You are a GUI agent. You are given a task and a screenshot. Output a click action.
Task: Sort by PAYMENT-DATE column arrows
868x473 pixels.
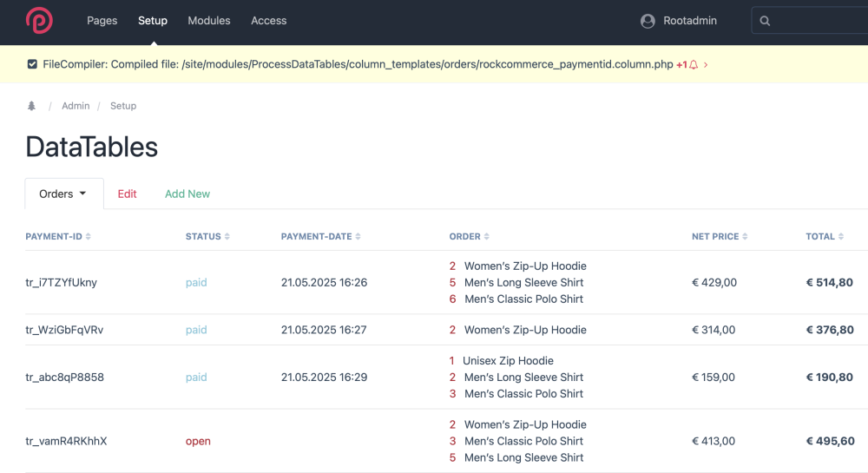click(x=358, y=237)
